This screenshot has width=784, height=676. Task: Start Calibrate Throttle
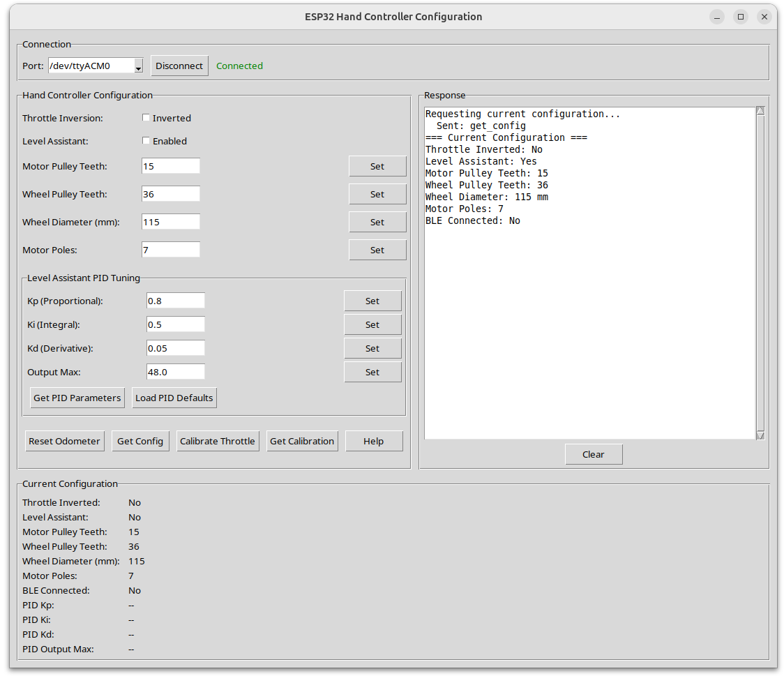tap(218, 441)
